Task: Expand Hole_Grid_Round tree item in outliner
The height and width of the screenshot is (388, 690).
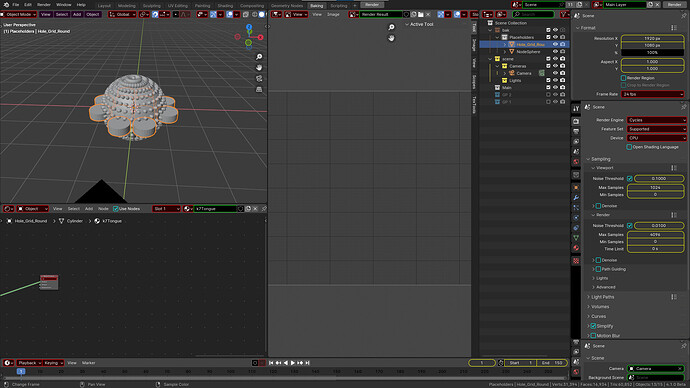Action: (505, 44)
